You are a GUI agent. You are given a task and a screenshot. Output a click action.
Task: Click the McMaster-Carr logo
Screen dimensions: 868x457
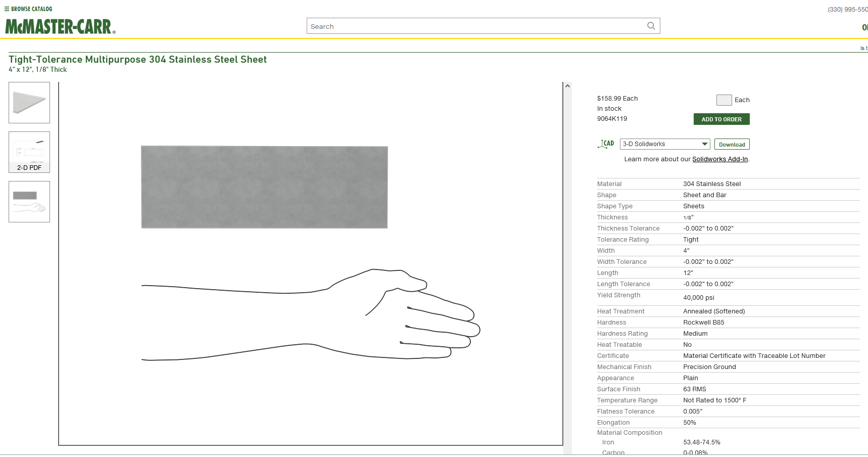pyautogui.click(x=60, y=26)
